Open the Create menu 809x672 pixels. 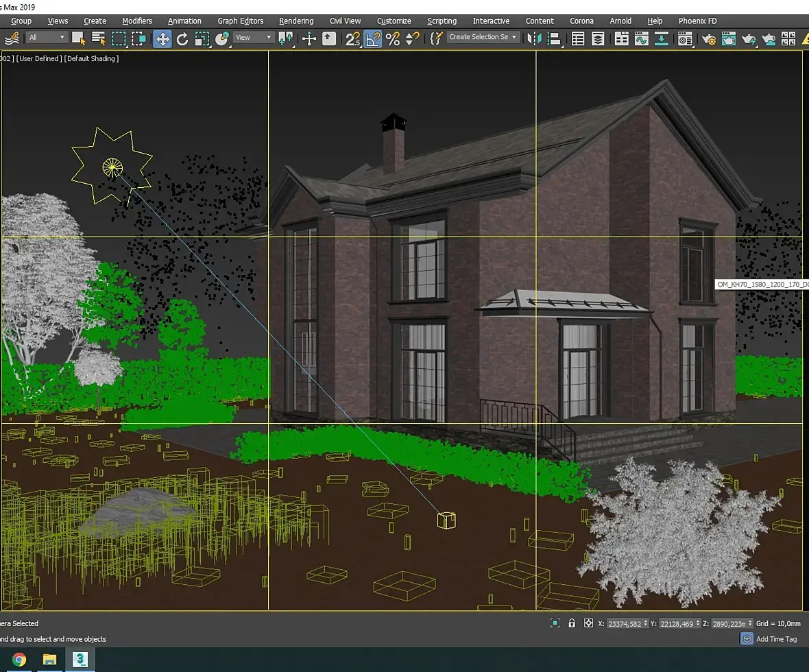(95, 21)
